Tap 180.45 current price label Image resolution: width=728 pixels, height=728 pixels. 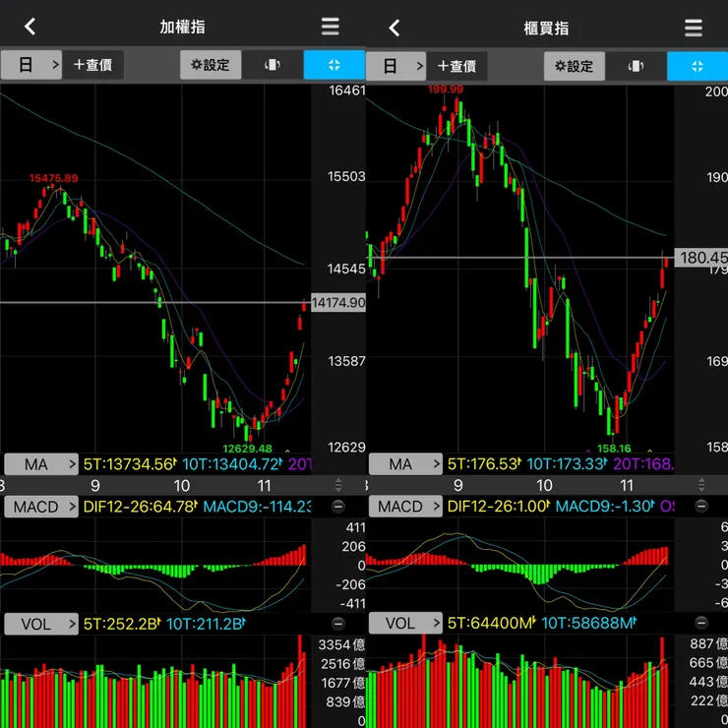coord(701,257)
